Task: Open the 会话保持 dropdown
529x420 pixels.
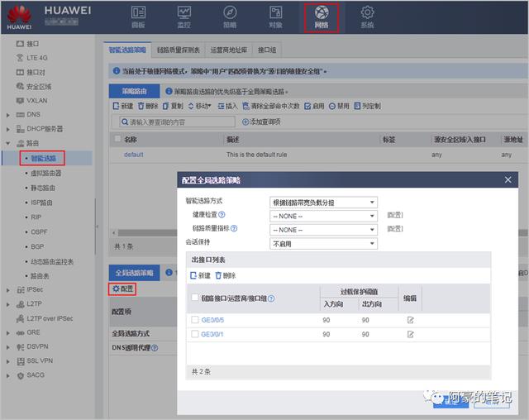Action: click(323, 244)
